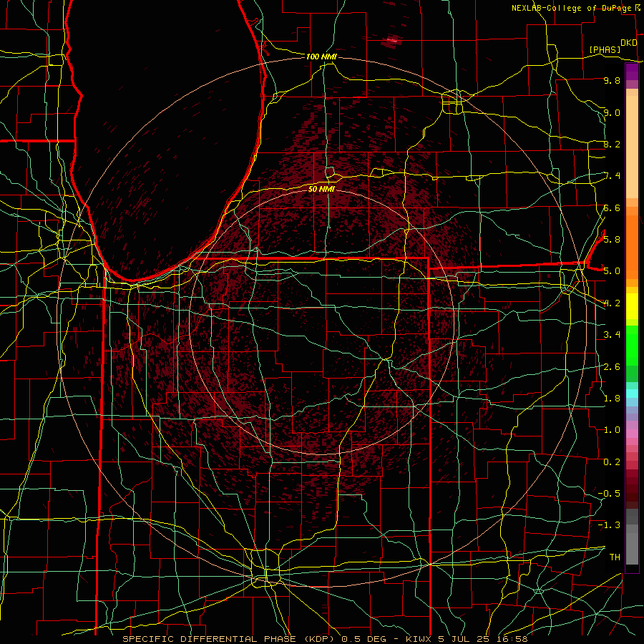The width and height of the screenshot is (644, 644).
Task: Click the 9.0 scale value
Action: [x=612, y=112]
